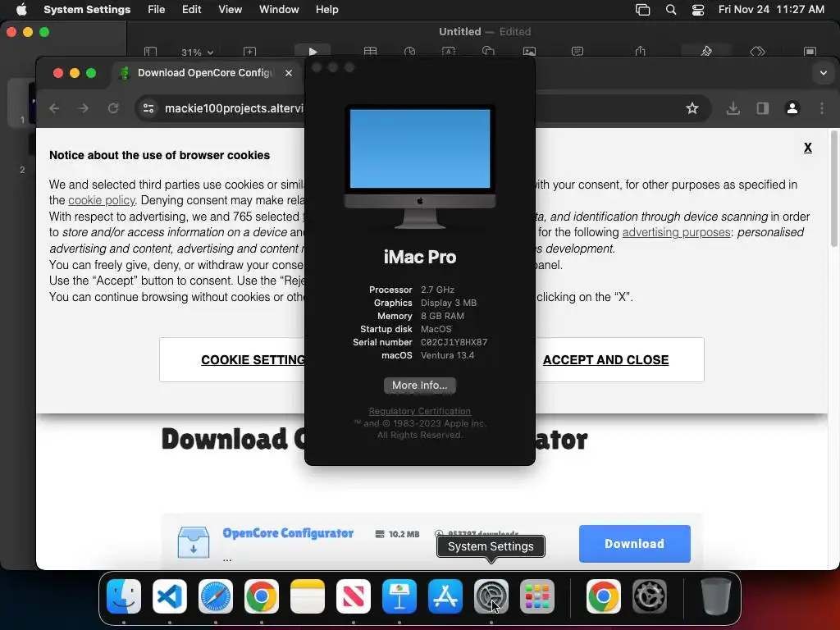Click Chrome's Back arrow
The image size is (840, 630).
[x=54, y=108]
